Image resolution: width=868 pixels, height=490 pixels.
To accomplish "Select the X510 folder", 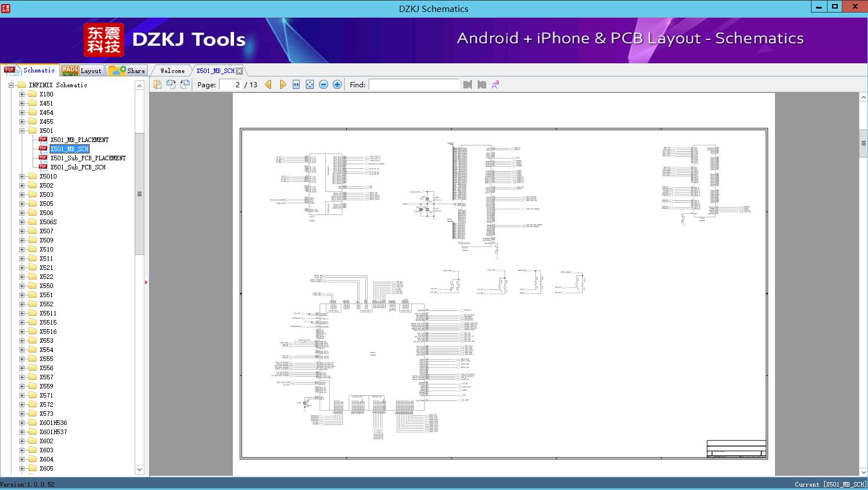I will 46,249.
